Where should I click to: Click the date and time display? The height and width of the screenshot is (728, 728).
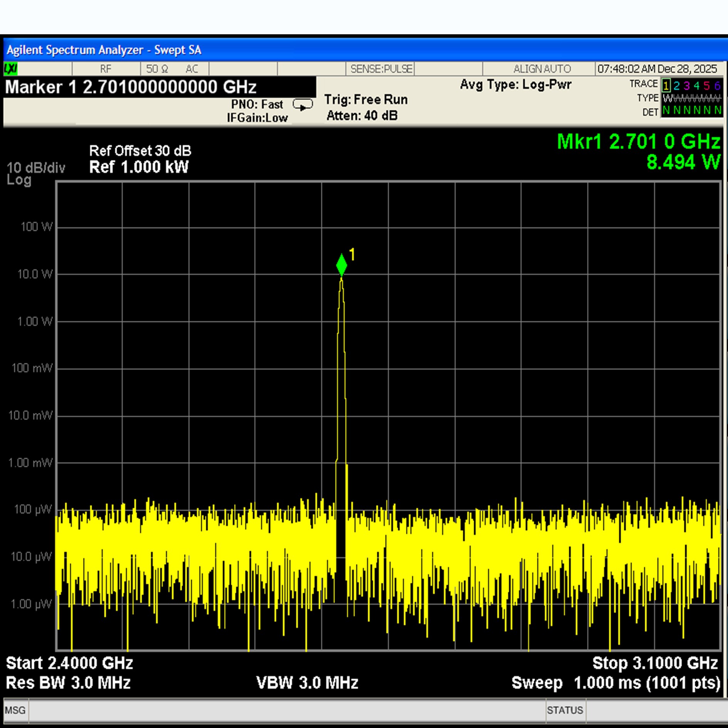tap(657, 69)
